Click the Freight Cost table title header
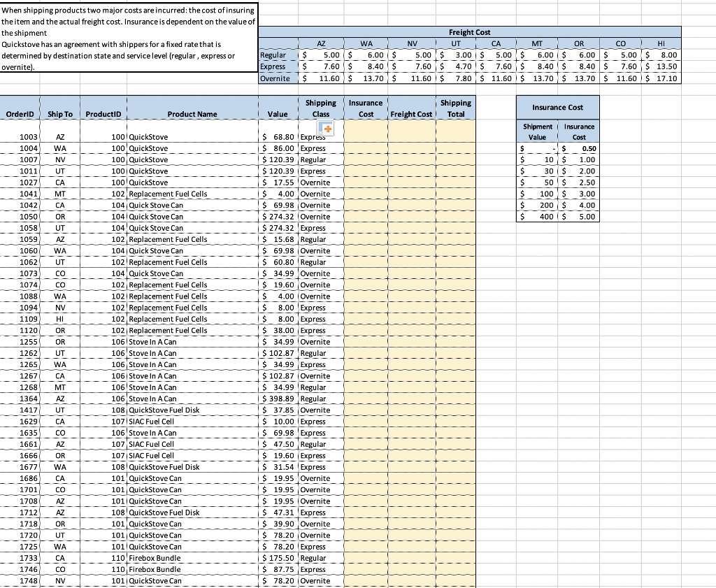 click(471, 31)
